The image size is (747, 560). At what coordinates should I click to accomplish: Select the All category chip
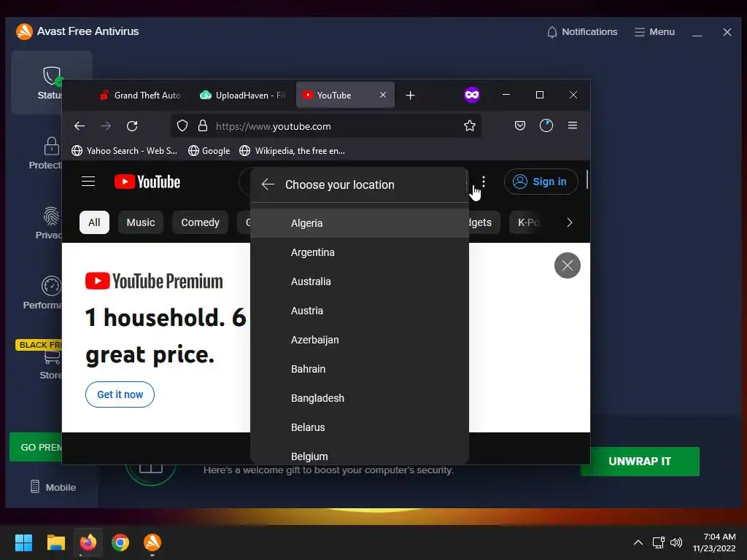[x=94, y=222]
